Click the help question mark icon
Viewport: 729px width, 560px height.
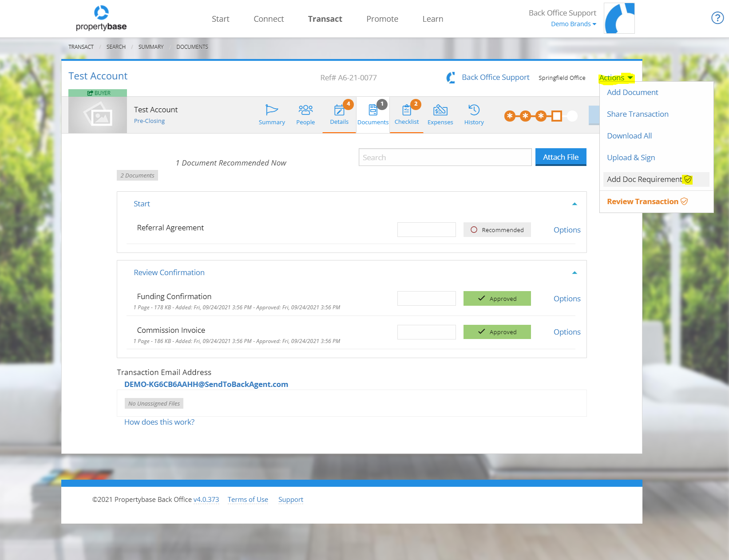tap(717, 18)
